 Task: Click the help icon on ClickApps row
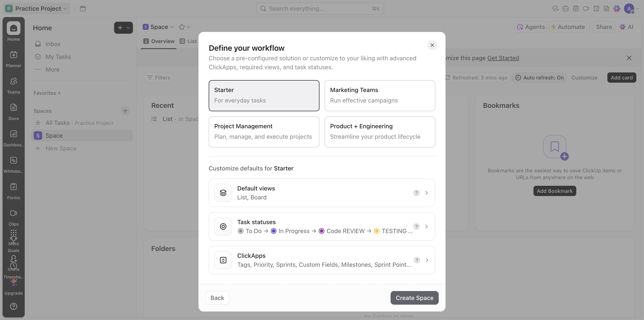[417, 260]
